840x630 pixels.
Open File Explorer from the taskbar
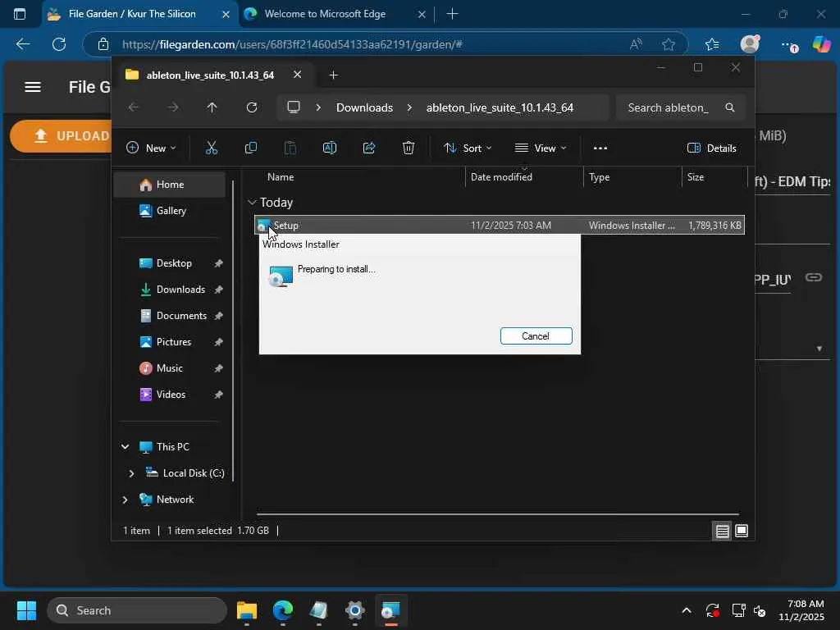(x=247, y=610)
